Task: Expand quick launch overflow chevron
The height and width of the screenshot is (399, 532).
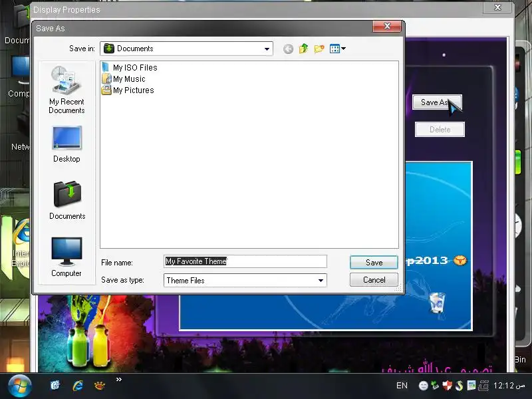Action: 119,379
